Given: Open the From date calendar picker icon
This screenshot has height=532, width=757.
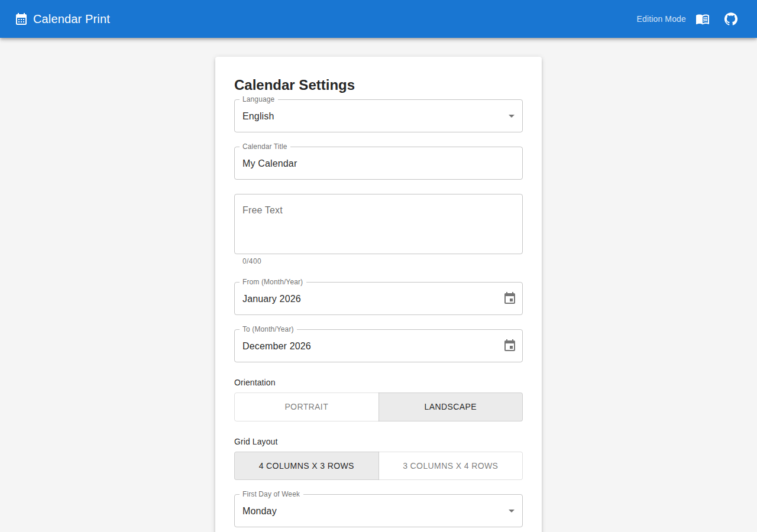Looking at the screenshot, I should pyautogui.click(x=510, y=299).
